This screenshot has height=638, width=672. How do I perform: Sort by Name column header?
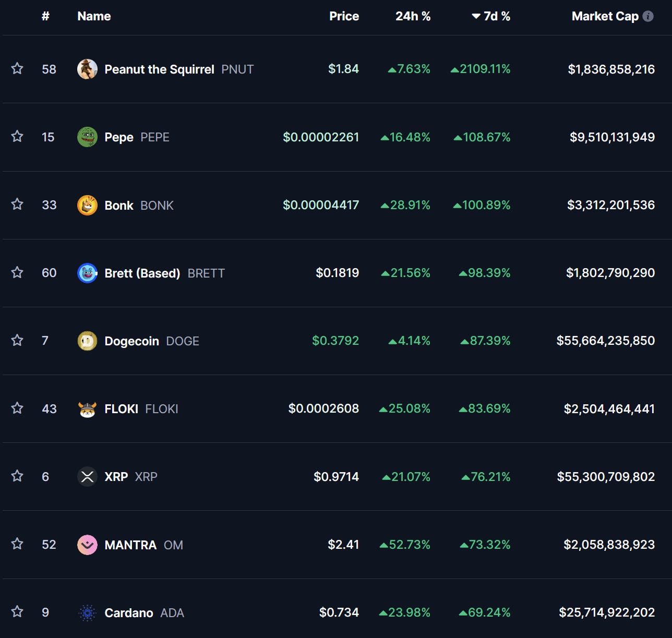click(x=94, y=16)
